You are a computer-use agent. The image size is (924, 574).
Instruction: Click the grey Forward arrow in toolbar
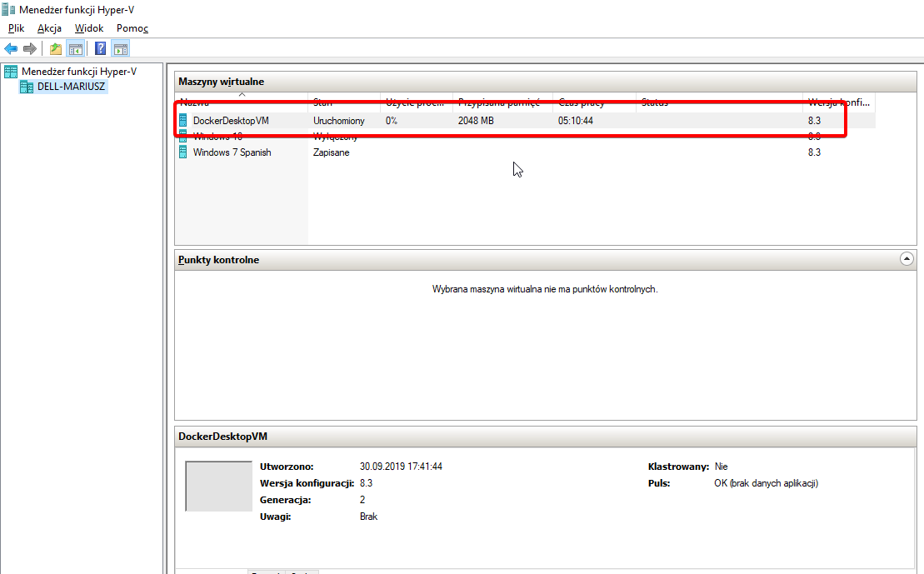(30, 49)
